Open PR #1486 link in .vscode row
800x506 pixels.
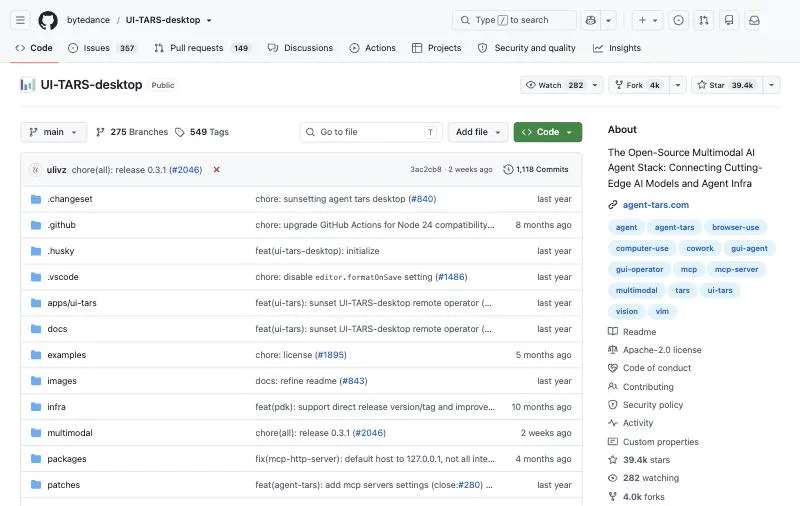[452, 277]
